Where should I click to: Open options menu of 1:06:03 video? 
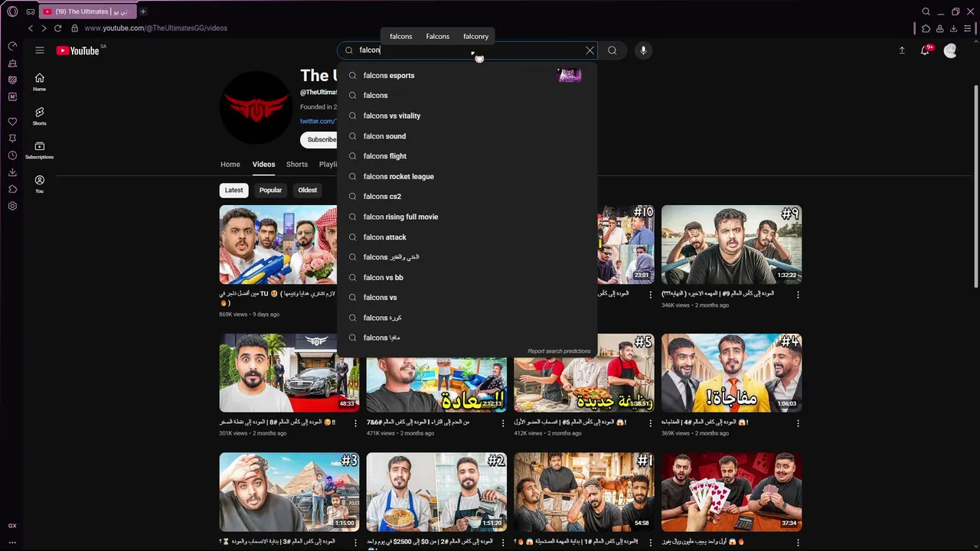click(798, 422)
